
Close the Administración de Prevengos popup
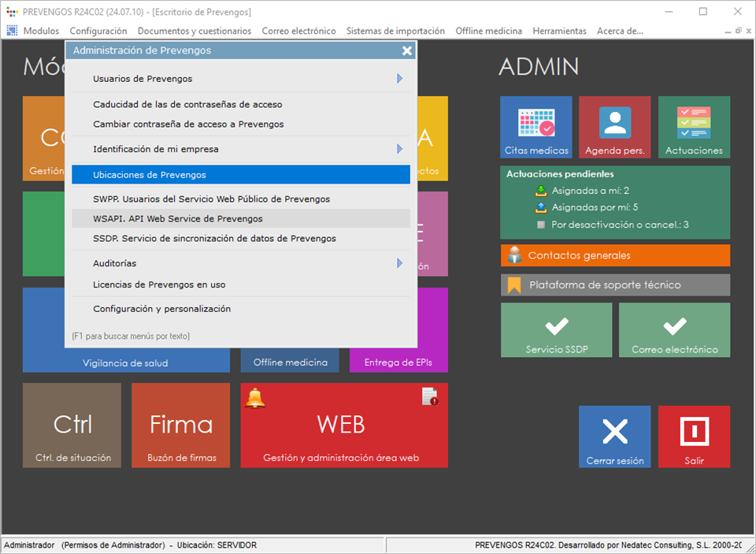coord(407,50)
